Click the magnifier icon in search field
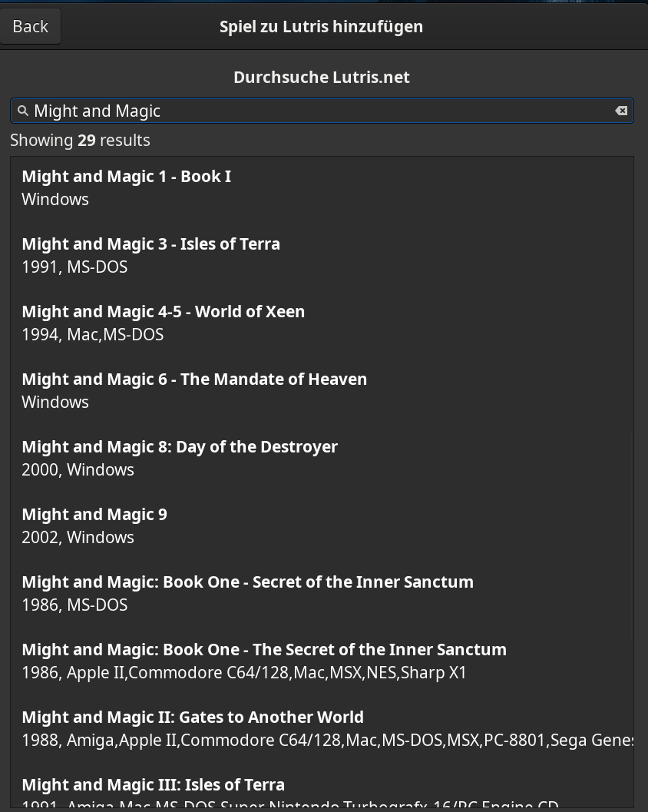 pos(23,111)
